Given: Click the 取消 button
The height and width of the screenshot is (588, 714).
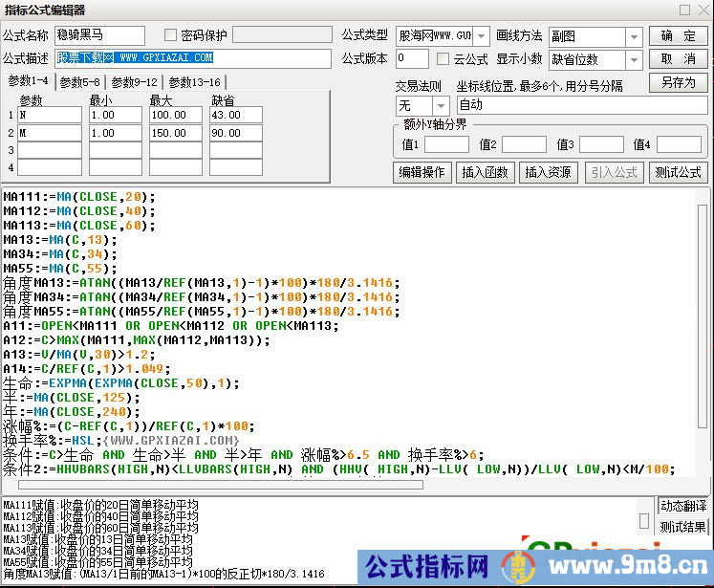Looking at the screenshot, I should coord(678,58).
